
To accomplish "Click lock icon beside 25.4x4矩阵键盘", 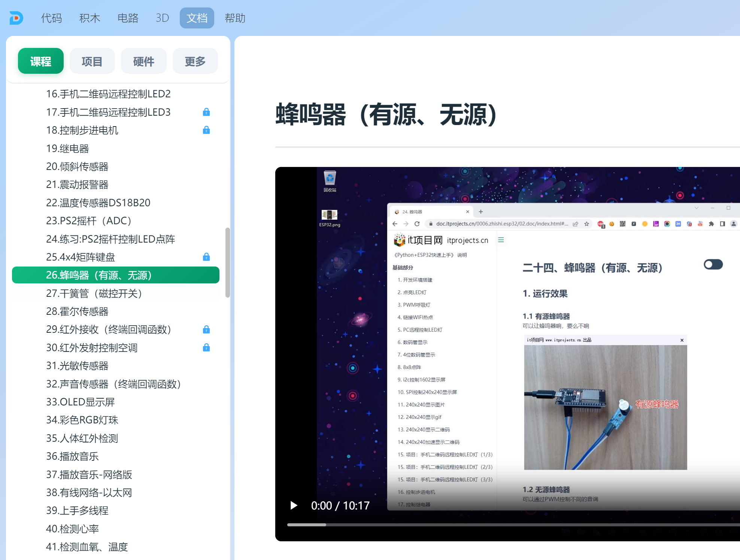I will pos(206,257).
